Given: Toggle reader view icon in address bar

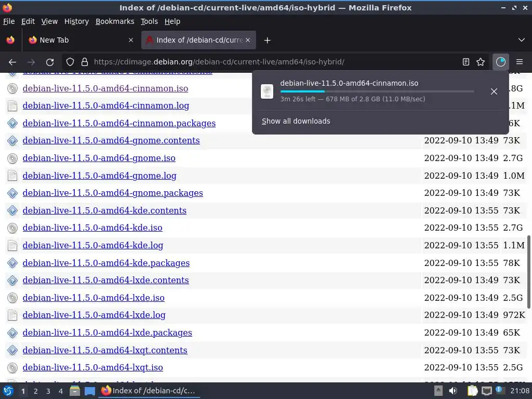Looking at the screenshot, I should 466,62.
